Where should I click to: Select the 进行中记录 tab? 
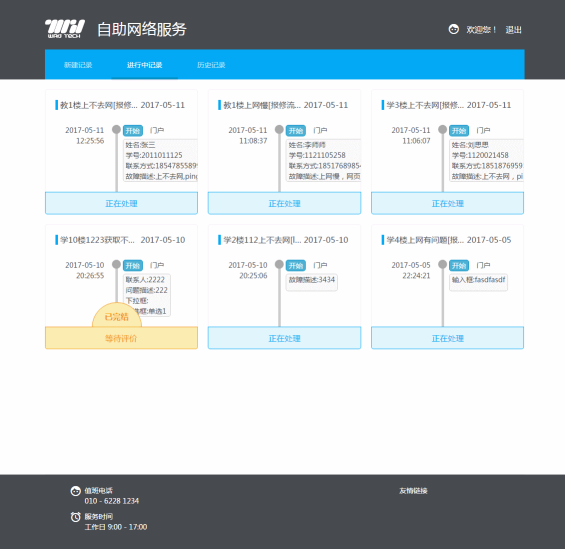(144, 65)
